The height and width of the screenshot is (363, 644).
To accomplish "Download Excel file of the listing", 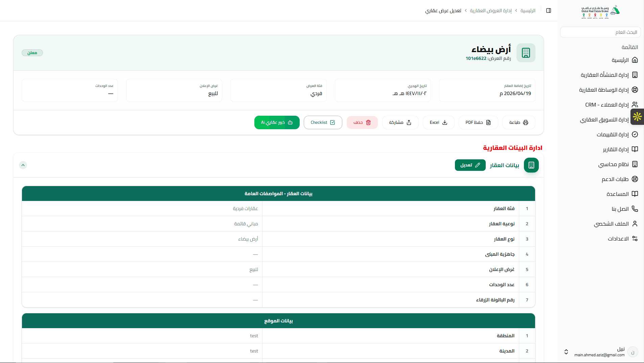I will click(439, 122).
